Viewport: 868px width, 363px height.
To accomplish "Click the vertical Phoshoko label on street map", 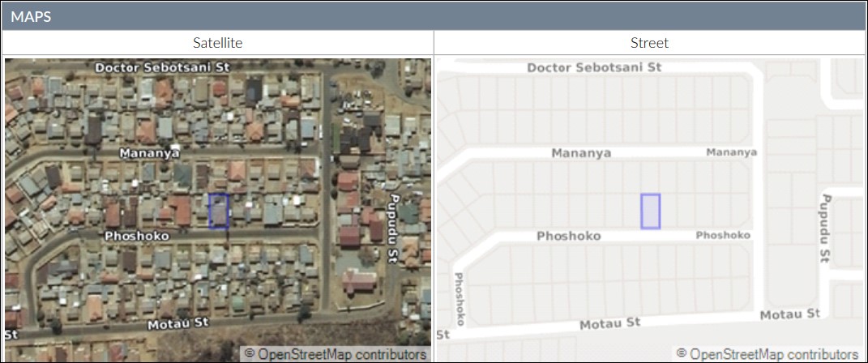I will tap(459, 299).
